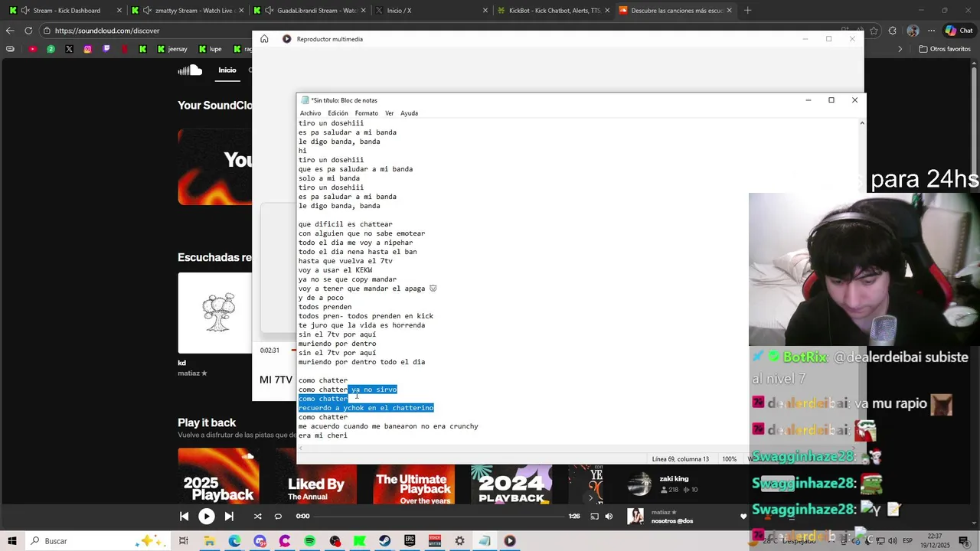The width and height of the screenshot is (980, 551).
Task: Open the X bookmark icon
Action: tap(69, 49)
